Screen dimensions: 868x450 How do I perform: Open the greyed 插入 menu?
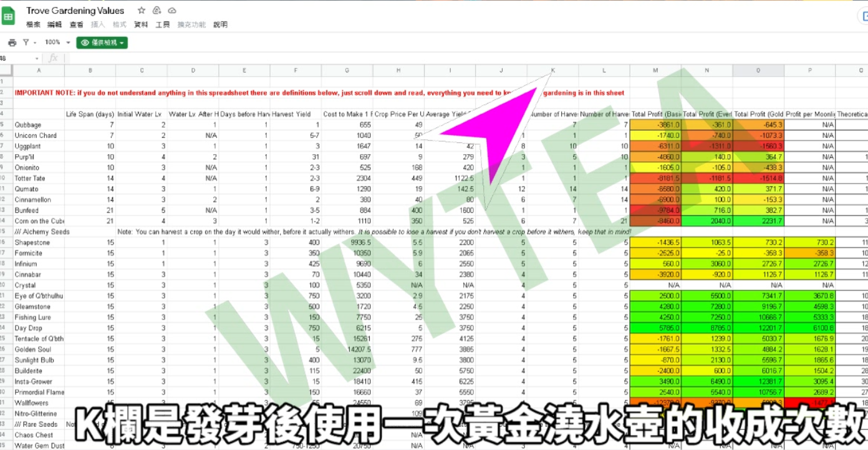point(98,25)
